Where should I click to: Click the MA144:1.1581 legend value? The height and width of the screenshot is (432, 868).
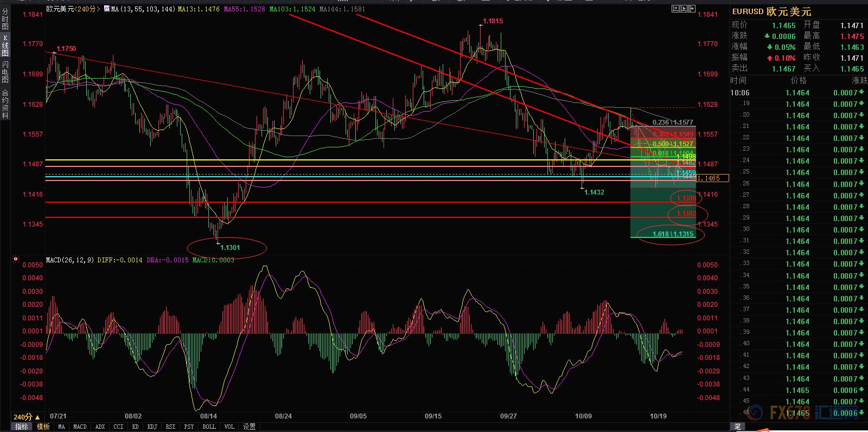click(342, 9)
